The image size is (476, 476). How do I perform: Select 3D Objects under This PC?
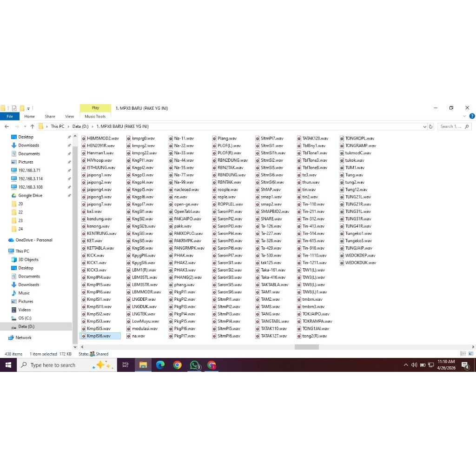[28, 259]
